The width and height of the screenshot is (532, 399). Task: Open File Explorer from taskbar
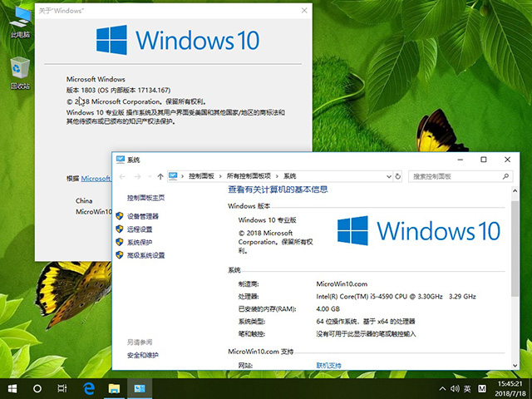pos(114,388)
